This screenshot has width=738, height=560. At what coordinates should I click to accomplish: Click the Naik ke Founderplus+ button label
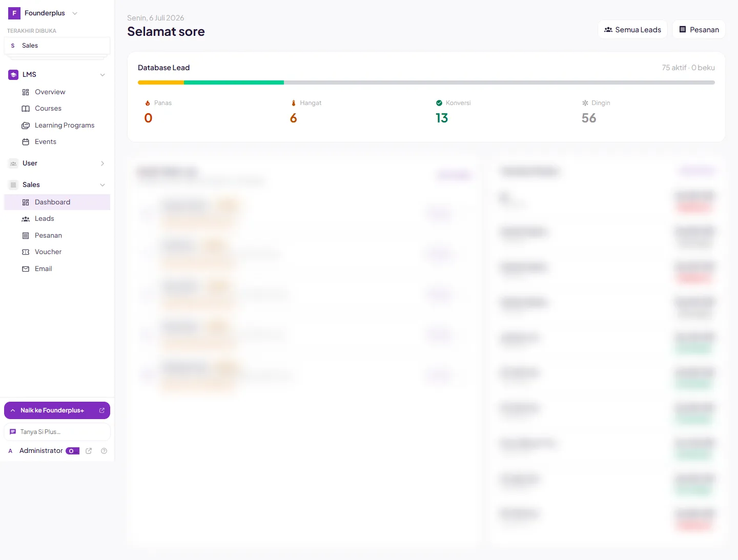[x=52, y=410]
